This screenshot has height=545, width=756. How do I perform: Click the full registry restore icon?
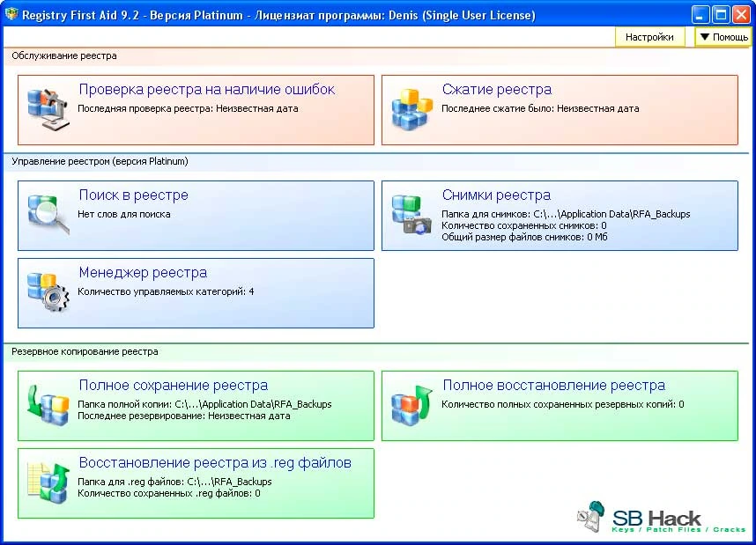pyautogui.click(x=411, y=405)
